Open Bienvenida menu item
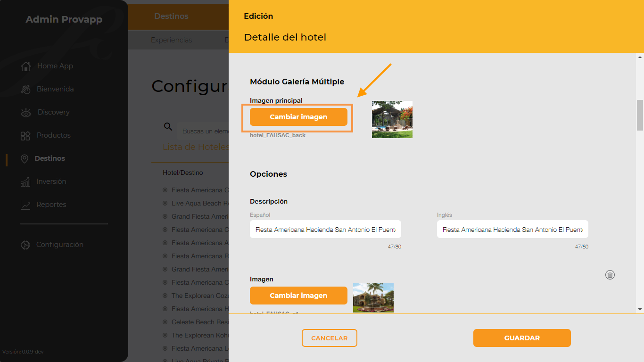This screenshot has height=362, width=644. pos(55,89)
